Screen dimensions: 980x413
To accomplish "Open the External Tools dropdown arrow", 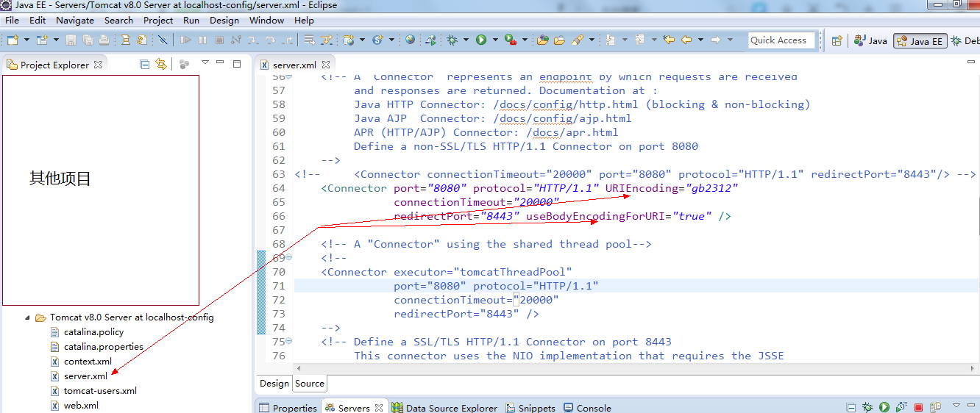I will tap(525, 40).
